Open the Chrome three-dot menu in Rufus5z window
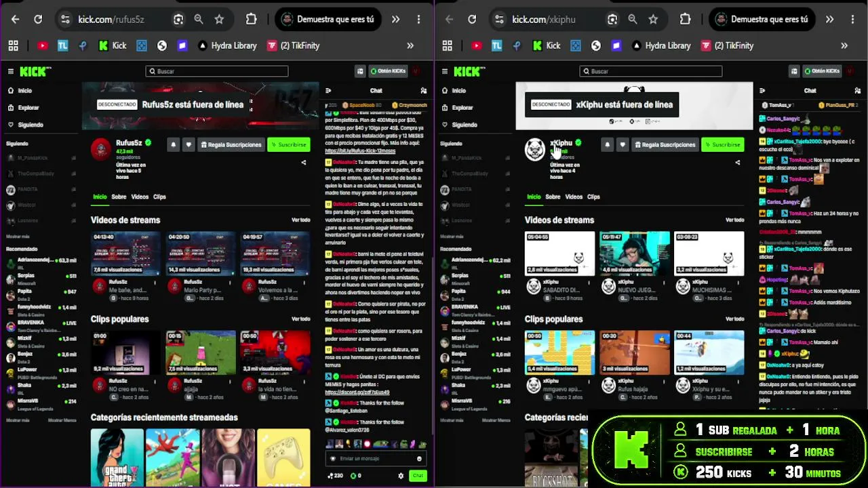 coord(419,20)
